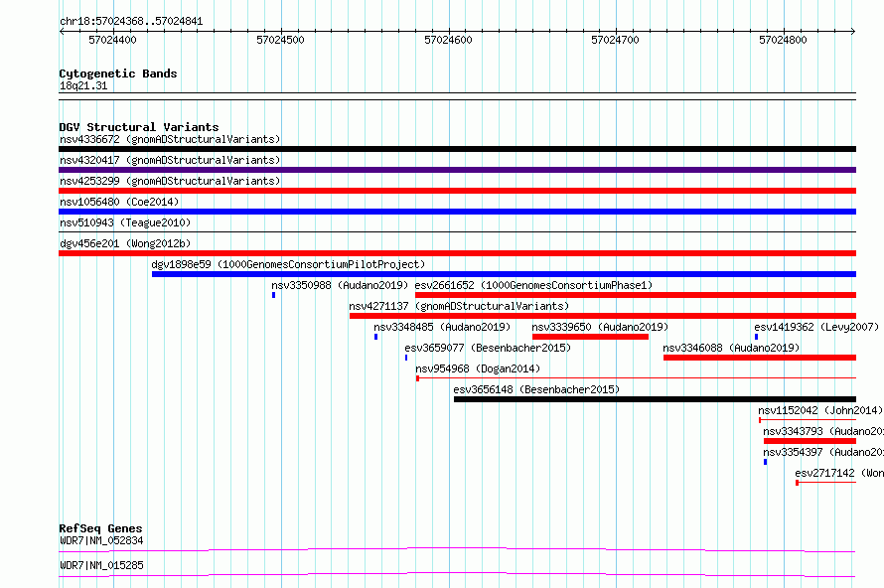Open the nsv3348485 (Audano2019) label

[x=441, y=327]
